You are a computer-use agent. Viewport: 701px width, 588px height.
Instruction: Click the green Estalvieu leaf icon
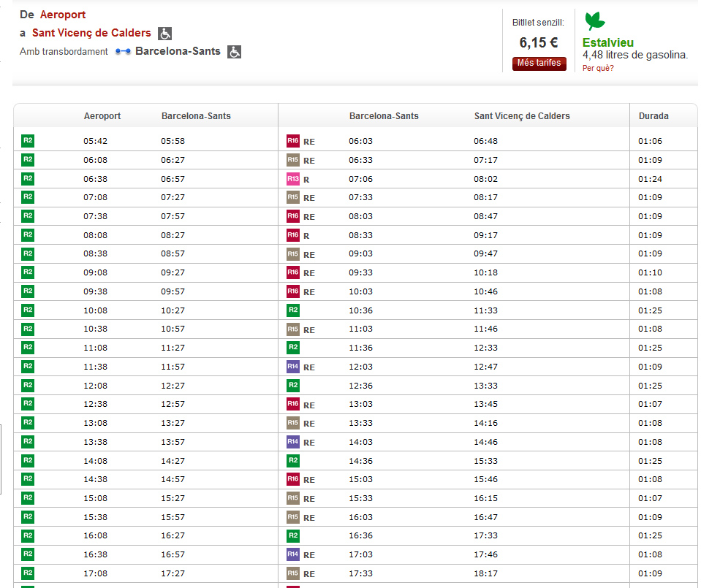pyautogui.click(x=594, y=21)
